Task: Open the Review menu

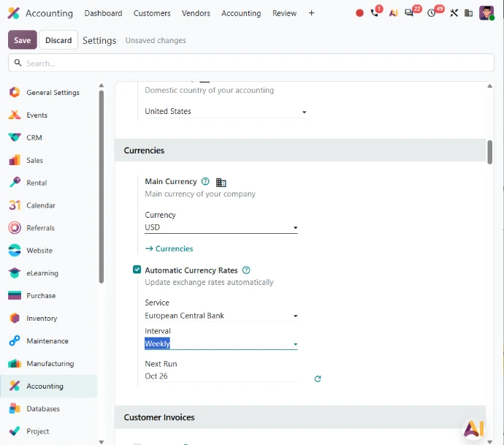Action: [x=284, y=13]
